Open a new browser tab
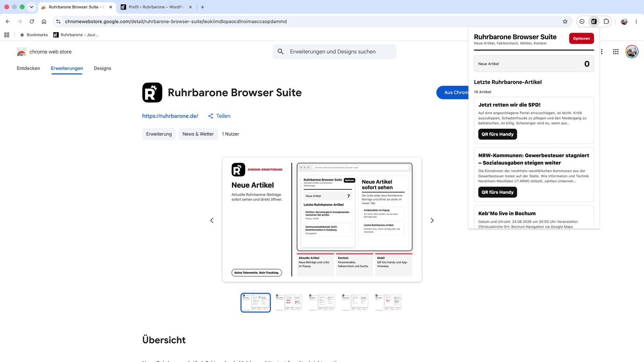 pos(202,7)
